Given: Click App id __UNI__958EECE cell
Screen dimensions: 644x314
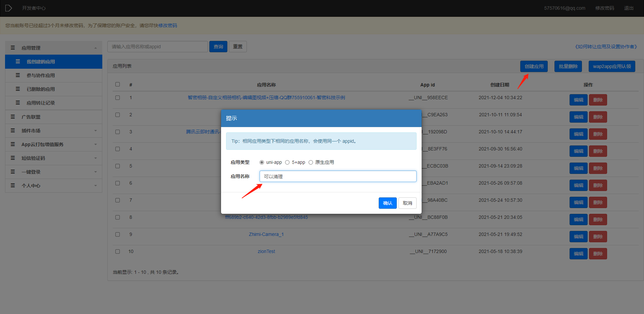Looking at the screenshot, I should click(x=428, y=98).
